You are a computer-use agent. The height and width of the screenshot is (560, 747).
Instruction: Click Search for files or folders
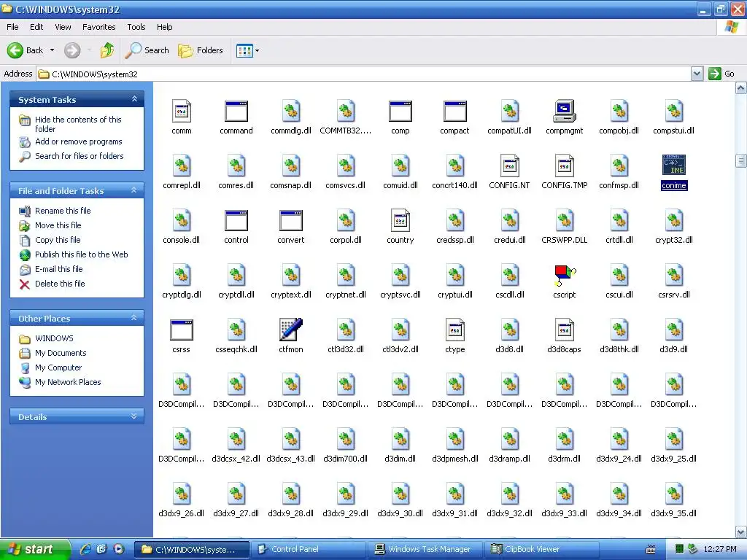(79, 156)
